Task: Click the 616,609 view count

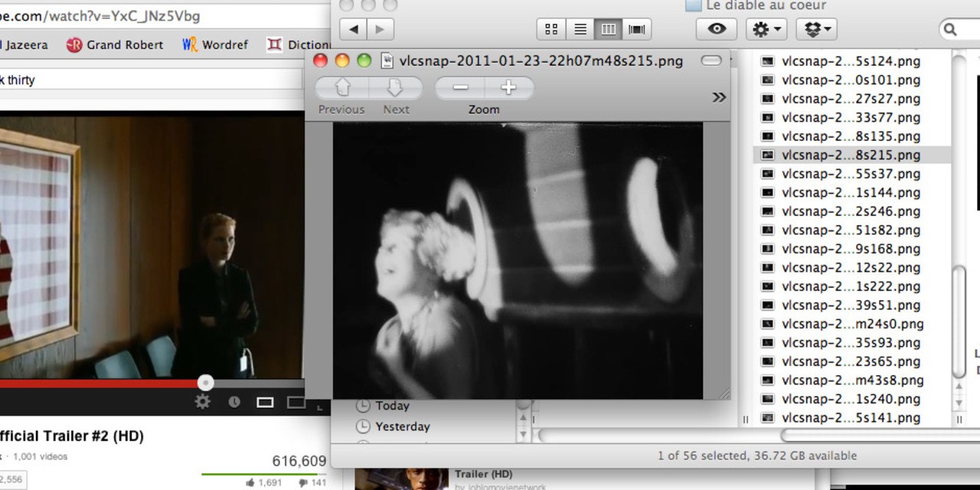Action: pos(299,461)
